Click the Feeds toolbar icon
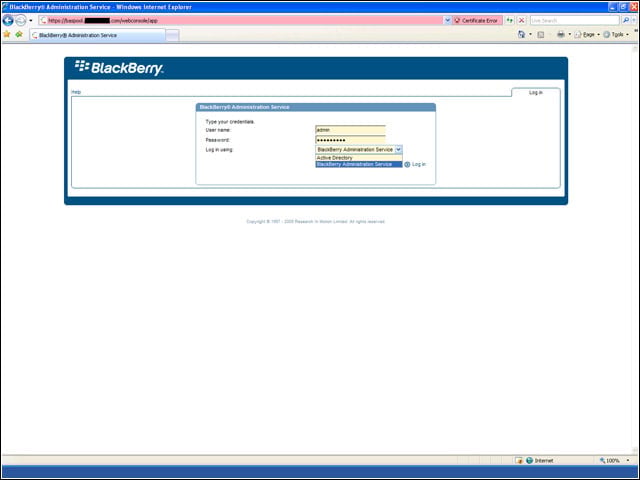 pyautogui.click(x=541, y=35)
